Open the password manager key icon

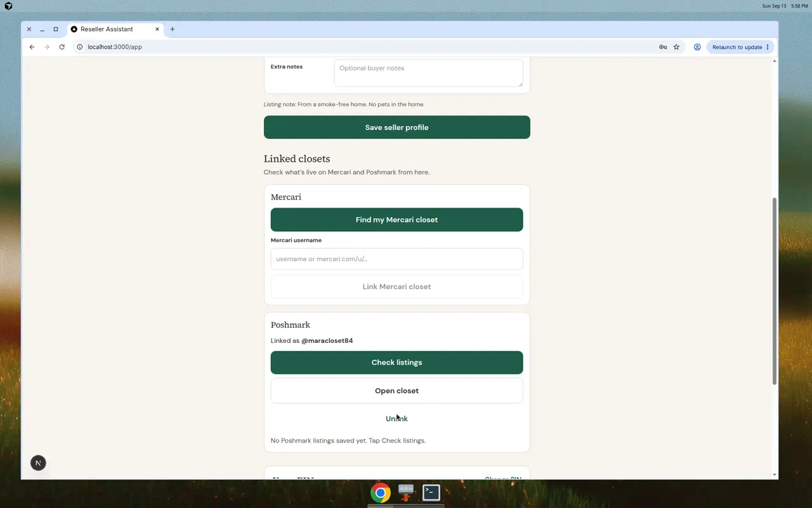[x=663, y=47]
